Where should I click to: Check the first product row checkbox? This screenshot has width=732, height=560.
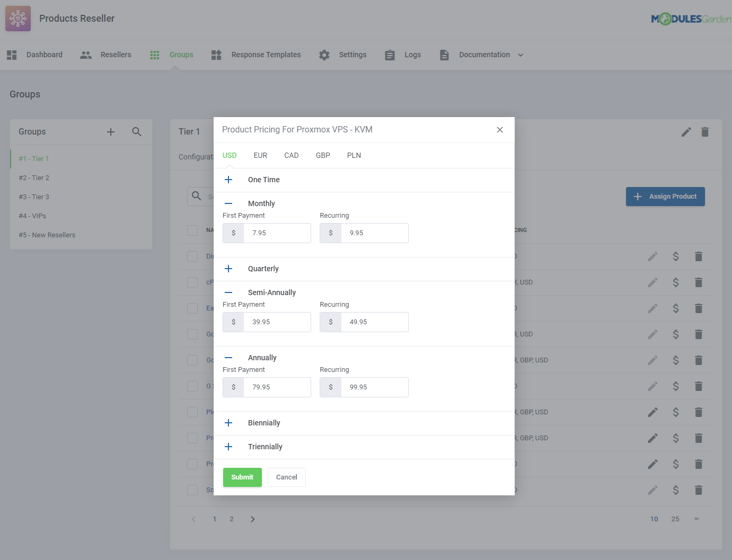click(x=192, y=256)
